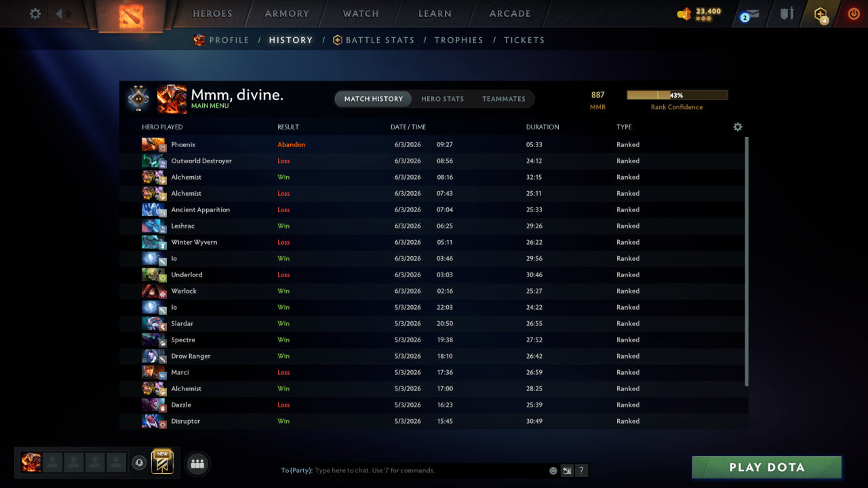868x488 pixels.
Task: Select the Phoenix abandoned match row
Action: [339, 144]
